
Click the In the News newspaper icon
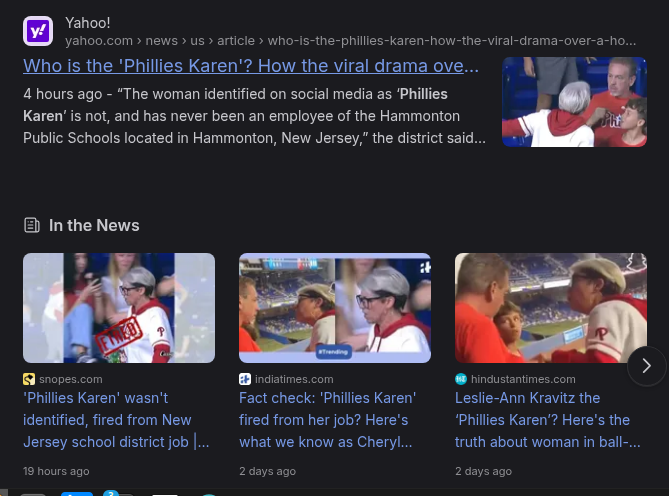(x=32, y=225)
